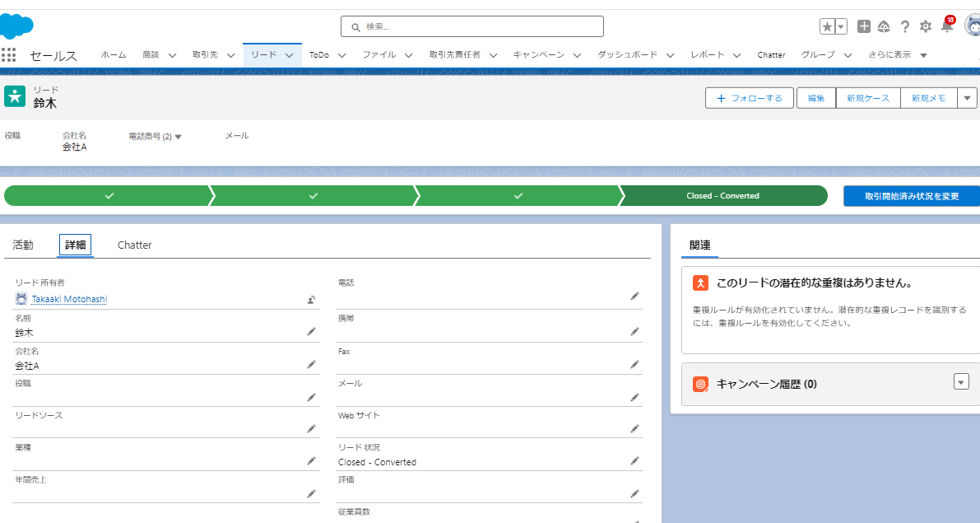Click the キャンペーン履歴 target icon
This screenshot has width=980, height=523.
click(700, 384)
